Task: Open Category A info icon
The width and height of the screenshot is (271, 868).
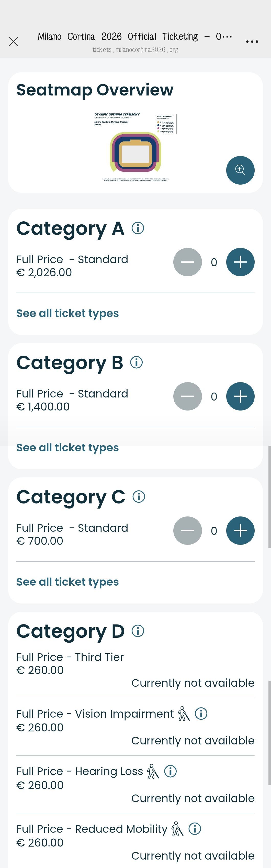Action: [x=138, y=228]
